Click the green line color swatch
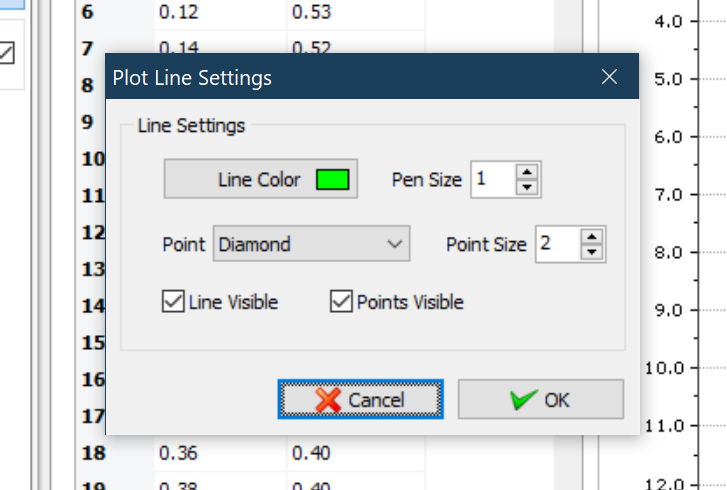 332,180
